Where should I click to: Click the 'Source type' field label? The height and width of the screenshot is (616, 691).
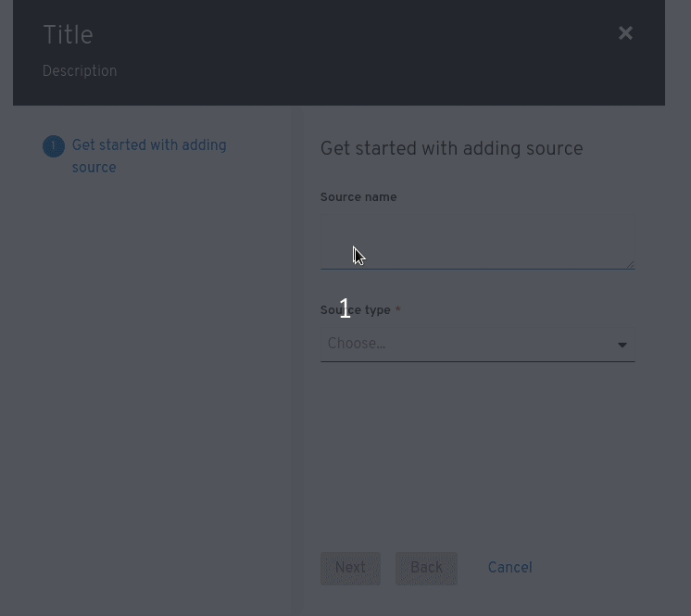tap(355, 310)
